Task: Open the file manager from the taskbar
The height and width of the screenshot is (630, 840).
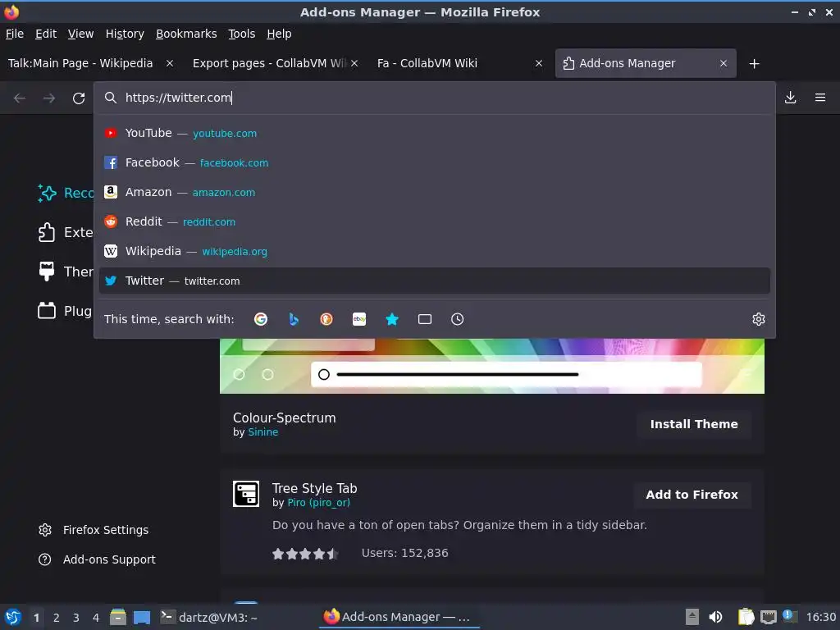Action: pos(118,617)
